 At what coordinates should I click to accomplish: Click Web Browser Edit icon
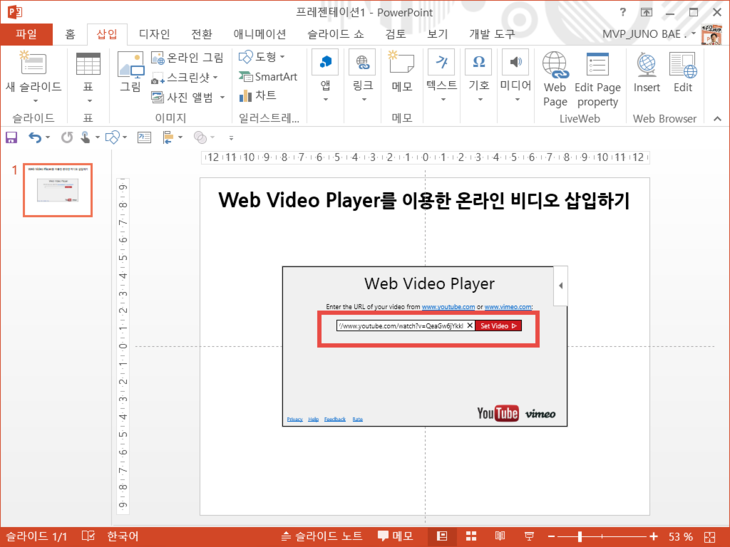pyautogui.click(x=683, y=65)
